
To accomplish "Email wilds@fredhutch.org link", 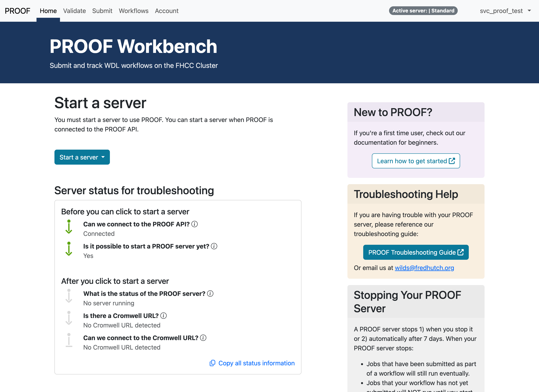I will (424, 268).
